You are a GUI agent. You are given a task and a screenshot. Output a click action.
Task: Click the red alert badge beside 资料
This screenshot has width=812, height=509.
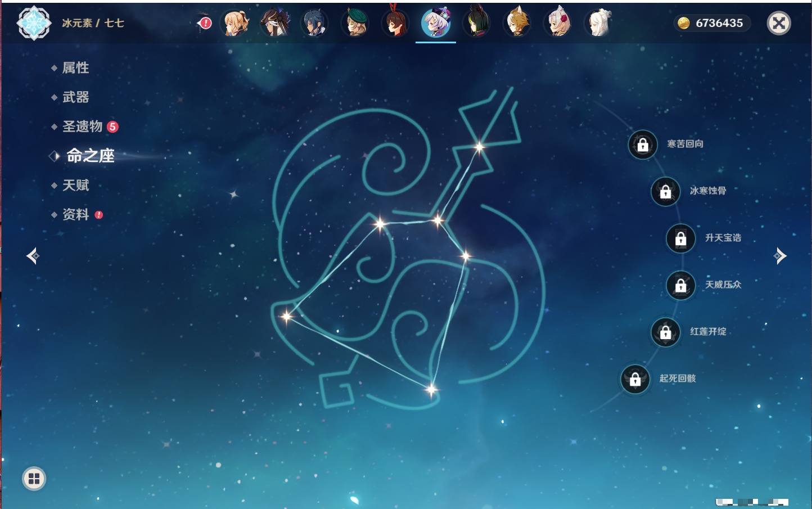(x=99, y=215)
